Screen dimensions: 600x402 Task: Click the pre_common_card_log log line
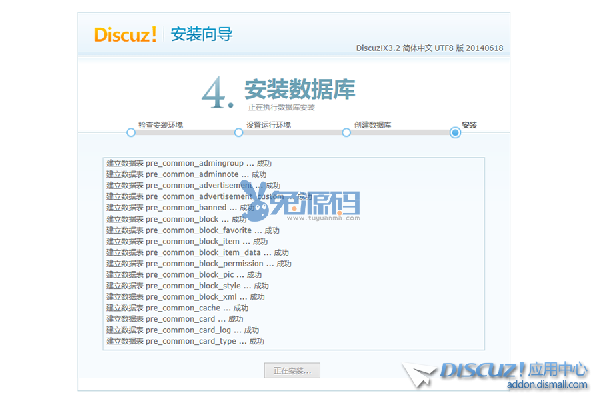click(x=183, y=330)
